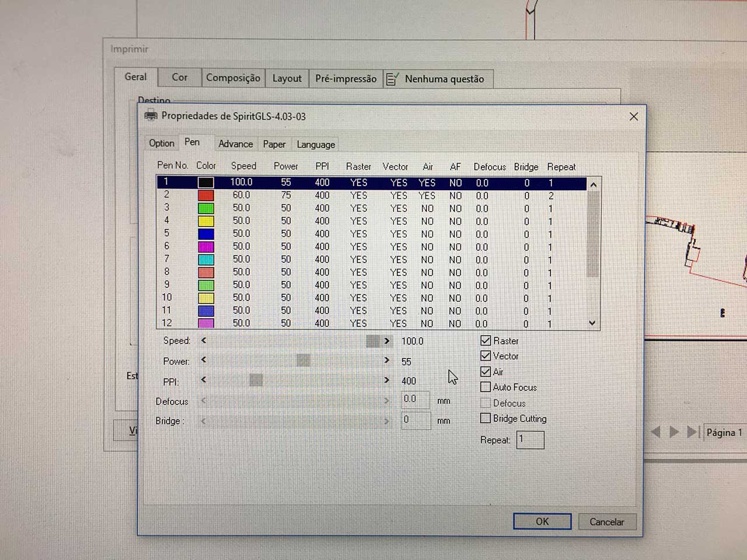Select the blue color swatch of pen 5
747x560 pixels.
pos(205,234)
